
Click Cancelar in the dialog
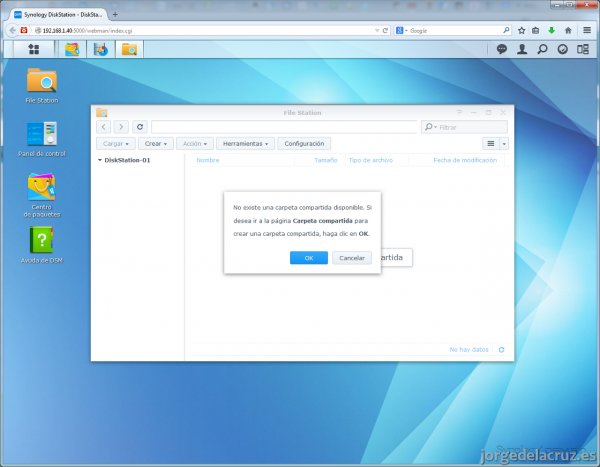352,258
